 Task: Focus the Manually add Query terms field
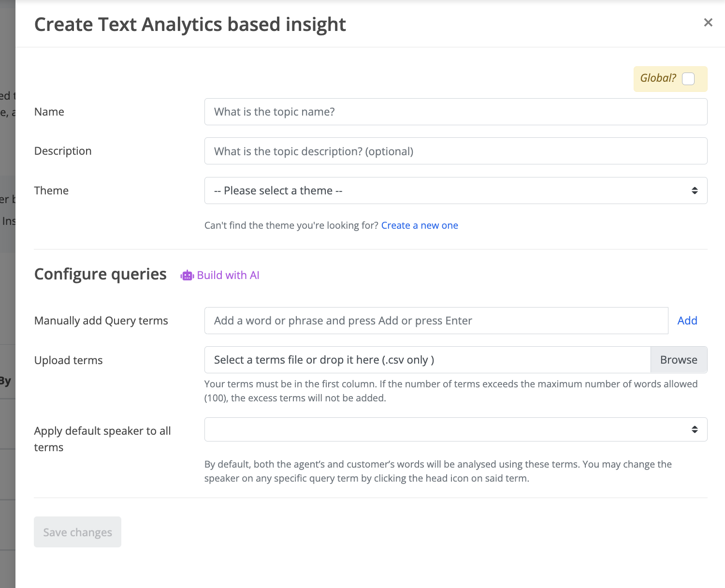[436, 321]
